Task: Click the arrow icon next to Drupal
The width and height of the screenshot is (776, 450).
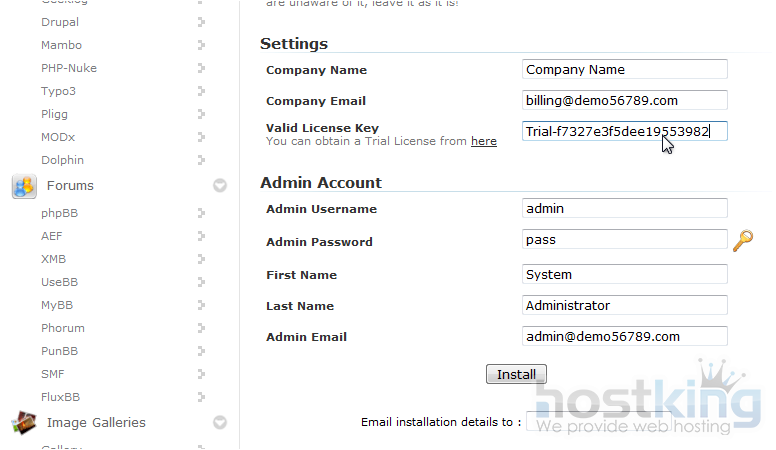Action: (x=201, y=22)
